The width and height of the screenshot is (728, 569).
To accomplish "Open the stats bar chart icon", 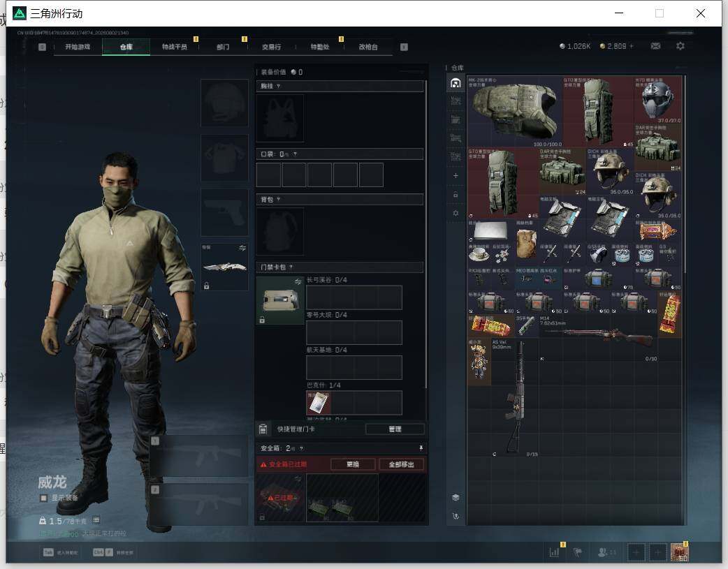I will click(x=554, y=552).
